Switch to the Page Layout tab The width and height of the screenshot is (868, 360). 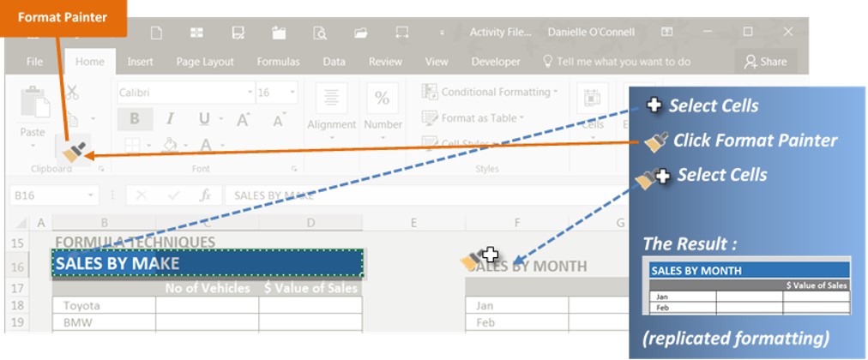tap(205, 62)
